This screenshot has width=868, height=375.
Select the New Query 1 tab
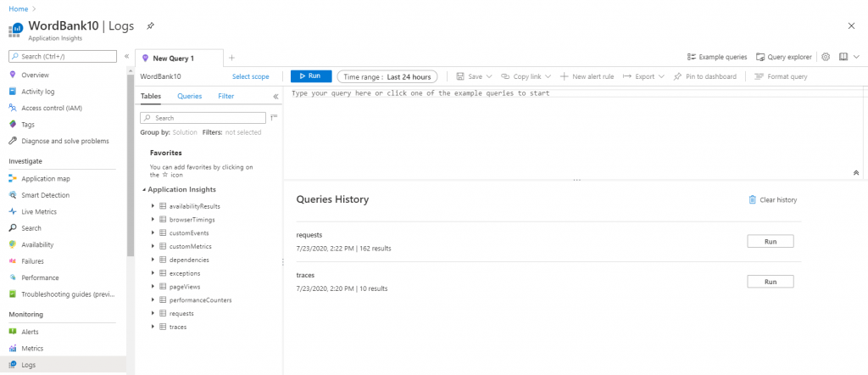pos(179,59)
